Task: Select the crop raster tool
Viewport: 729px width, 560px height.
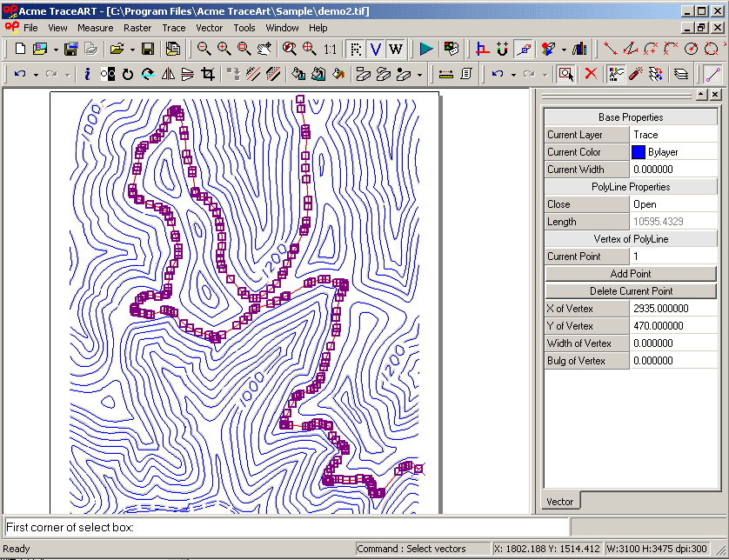Action: pyautogui.click(x=208, y=74)
